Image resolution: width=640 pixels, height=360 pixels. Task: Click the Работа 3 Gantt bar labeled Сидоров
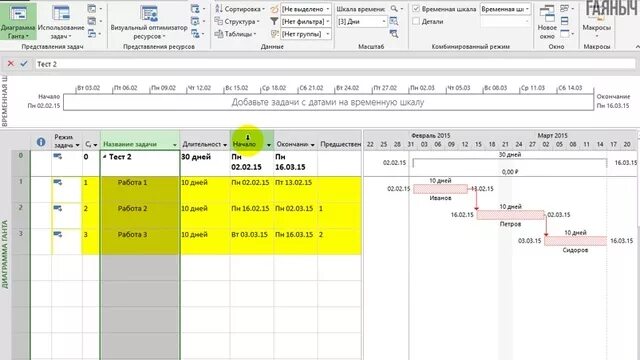pos(576,241)
